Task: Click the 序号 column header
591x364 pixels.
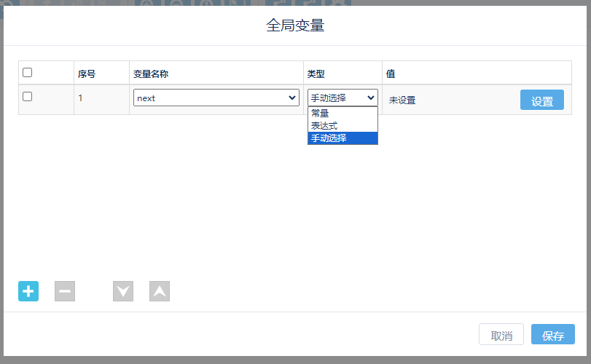Action: (87, 74)
